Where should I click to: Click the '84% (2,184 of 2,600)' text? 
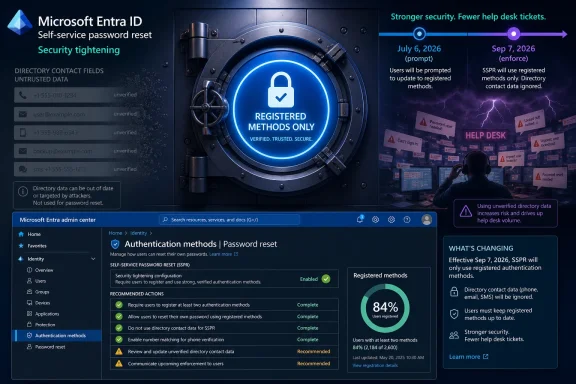[375, 347]
